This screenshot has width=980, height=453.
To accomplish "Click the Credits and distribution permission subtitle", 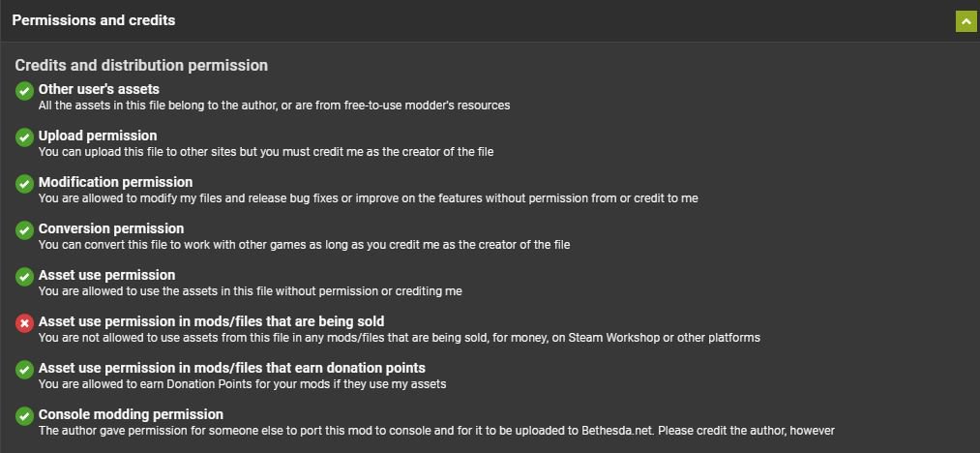I will tap(141, 65).
